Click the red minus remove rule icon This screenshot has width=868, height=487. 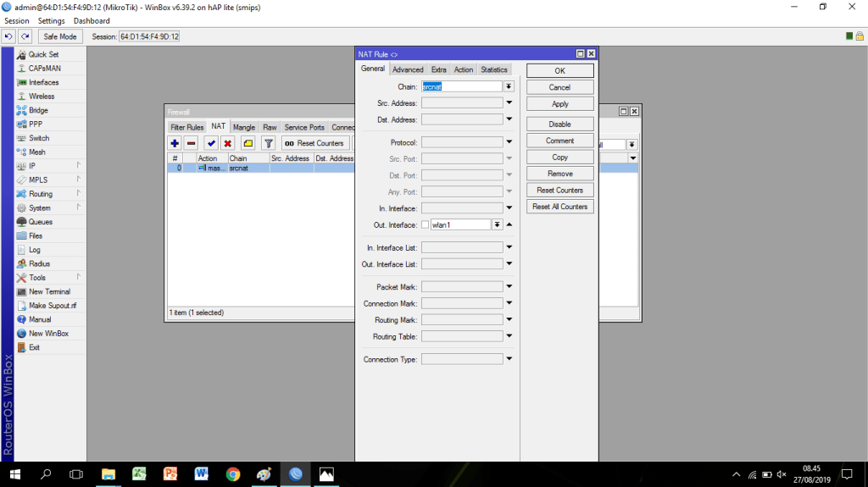pyautogui.click(x=192, y=143)
